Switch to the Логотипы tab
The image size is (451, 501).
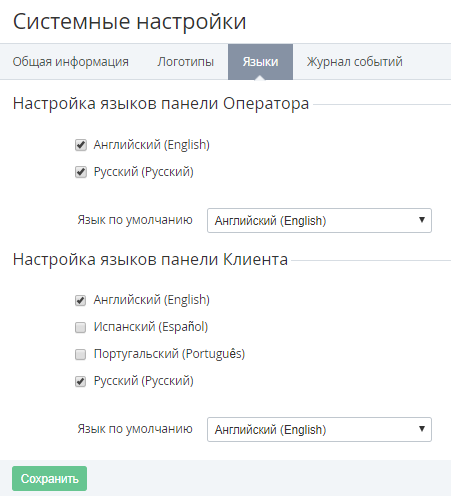click(x=185, y=62)
